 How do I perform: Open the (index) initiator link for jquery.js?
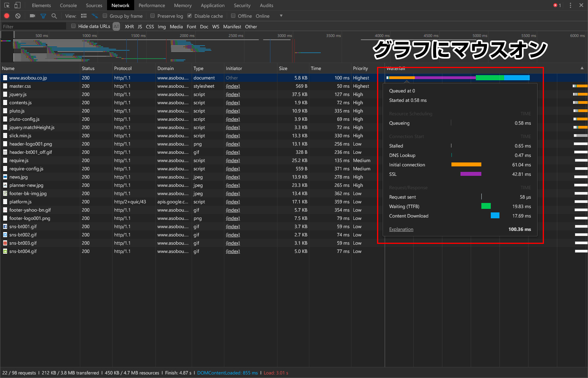(233, 94)
